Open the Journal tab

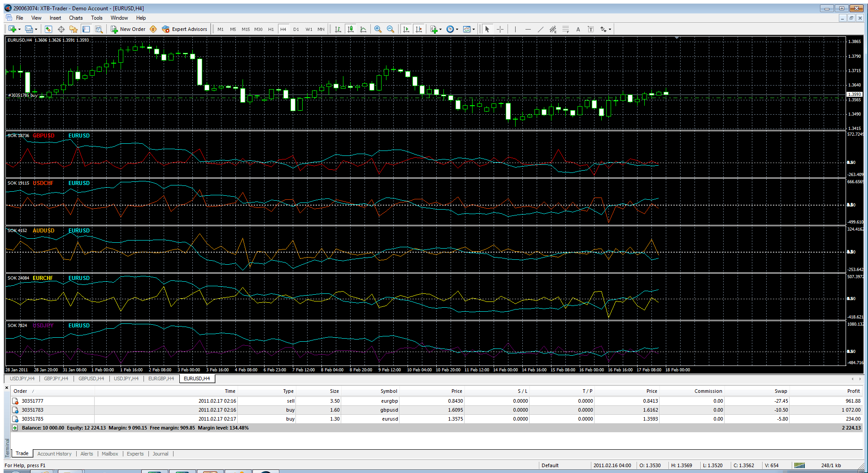161,454
